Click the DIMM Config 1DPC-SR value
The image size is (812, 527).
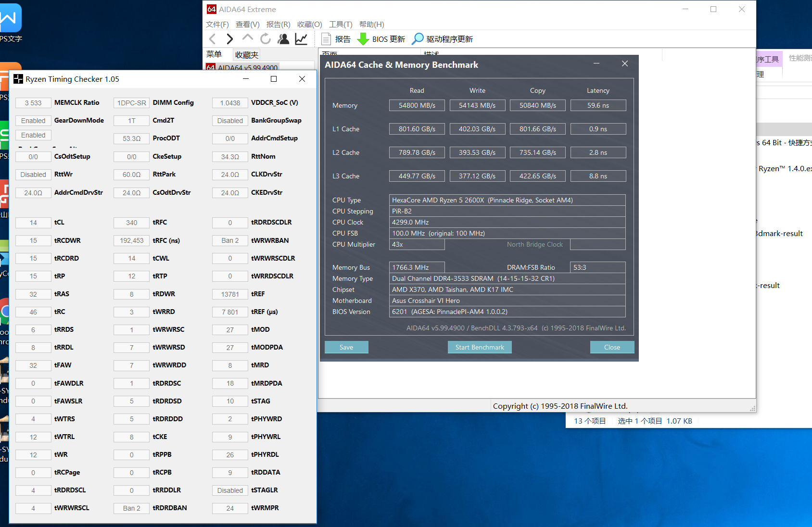click(x=131, y=103)
